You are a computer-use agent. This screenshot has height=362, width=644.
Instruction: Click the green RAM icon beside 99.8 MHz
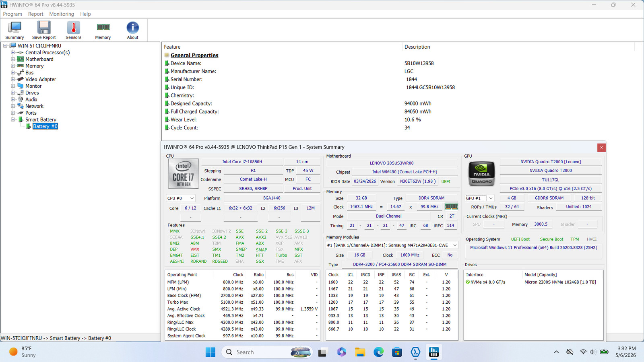coord(451,207)
